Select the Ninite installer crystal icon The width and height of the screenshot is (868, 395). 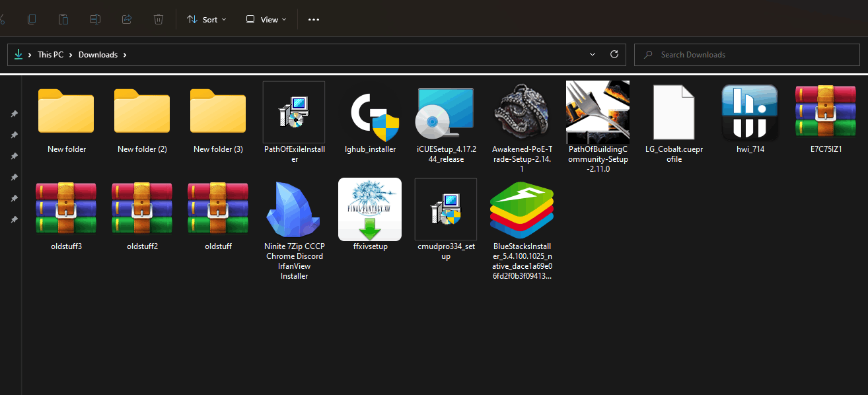(x=294, y=209)
